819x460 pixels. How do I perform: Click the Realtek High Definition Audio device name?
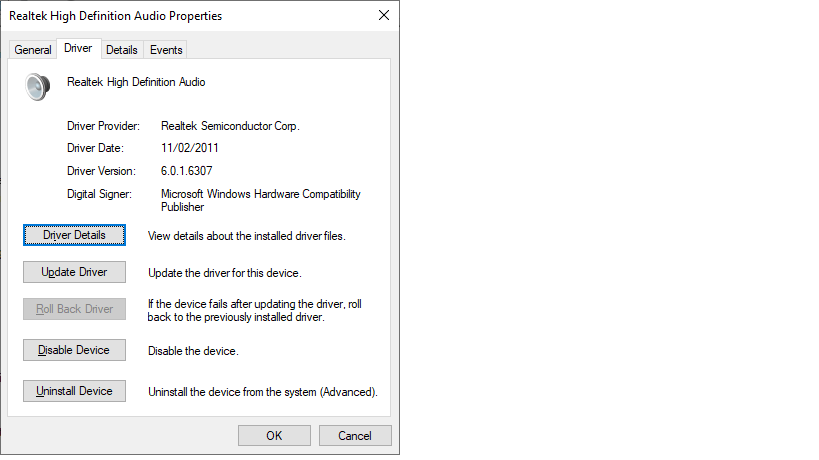(x=136, y=82)
